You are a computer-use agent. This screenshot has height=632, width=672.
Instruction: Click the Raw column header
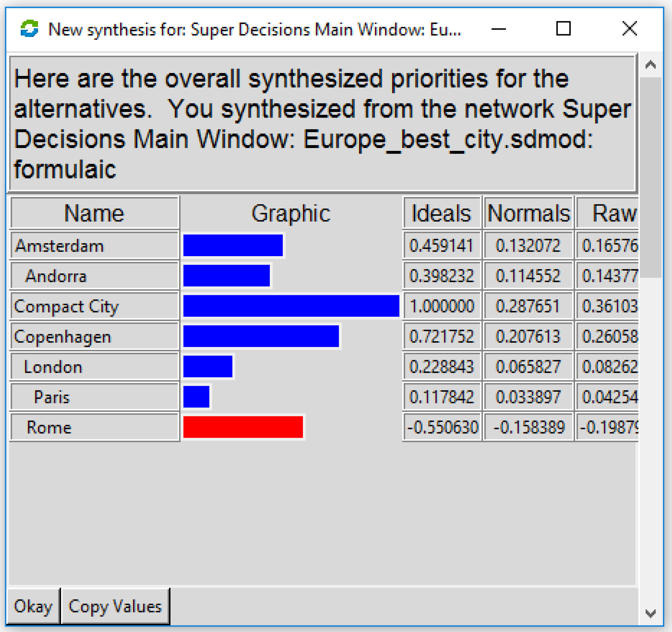tap(608, 213)
